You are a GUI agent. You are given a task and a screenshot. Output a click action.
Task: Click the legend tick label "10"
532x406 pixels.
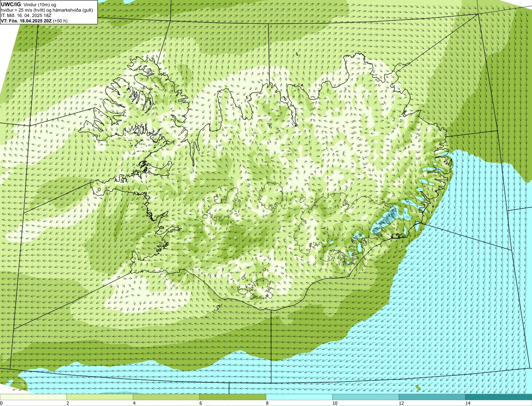[x=335, y=403]
